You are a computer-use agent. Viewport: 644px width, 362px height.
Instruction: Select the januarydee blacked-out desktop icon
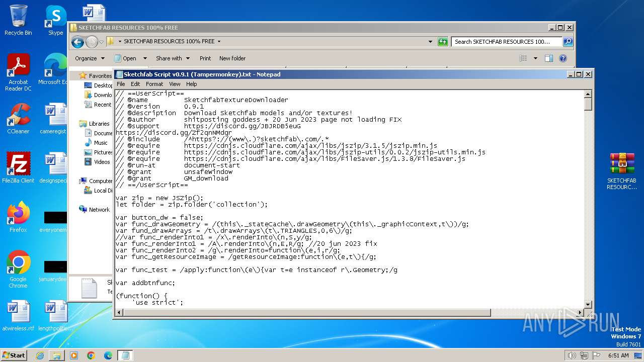pyautogui.click(x=53, y=269)
